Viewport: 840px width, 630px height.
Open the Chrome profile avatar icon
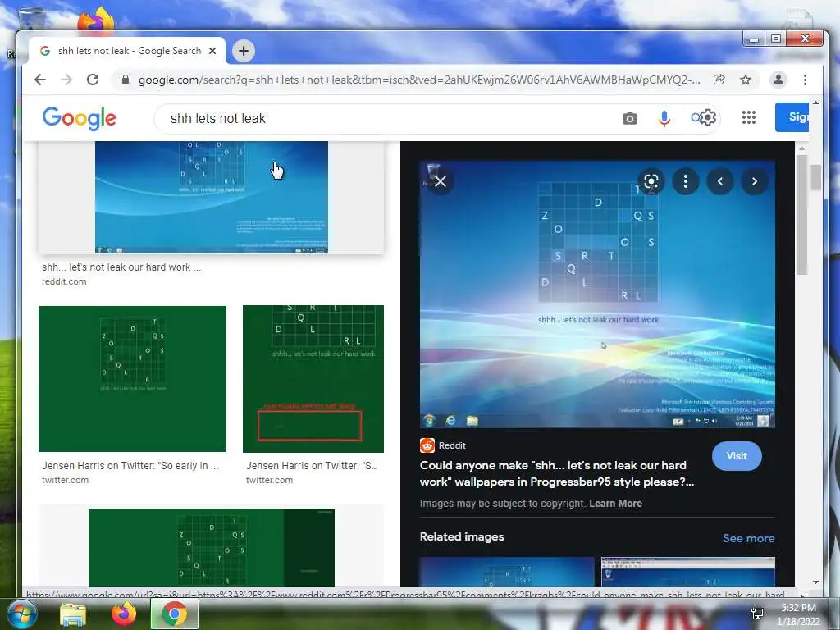(x=778, y=80)
